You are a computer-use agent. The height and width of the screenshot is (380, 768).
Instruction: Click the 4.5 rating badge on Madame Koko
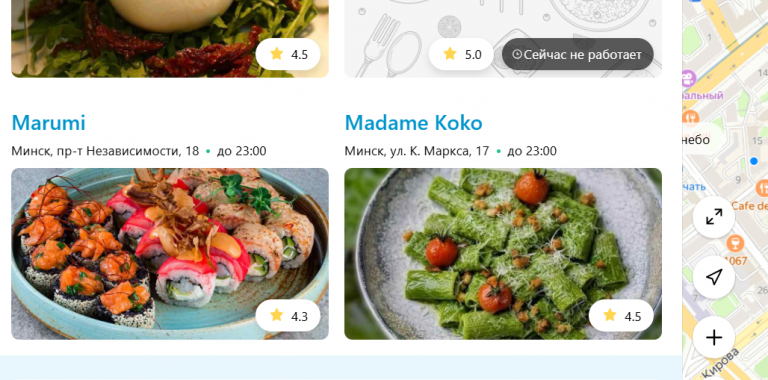click(x=621, y=316)
